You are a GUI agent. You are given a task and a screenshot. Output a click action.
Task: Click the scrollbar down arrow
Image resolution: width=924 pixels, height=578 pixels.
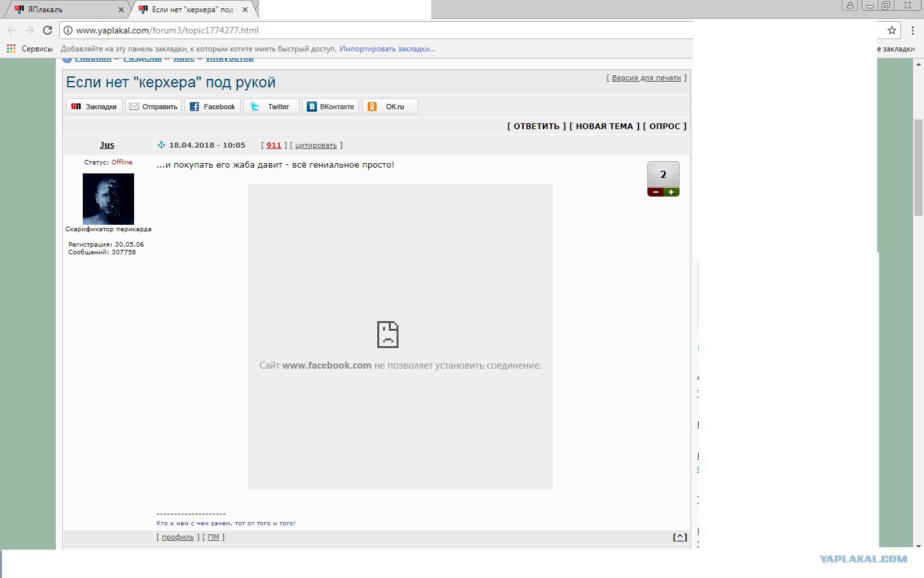click(x=918, y=545)
